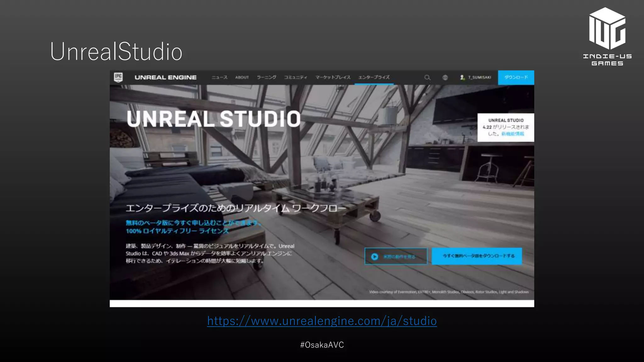Click the UNREAL ENGINE wordmark
644x362 pixels.
click(x=165, y=77)
